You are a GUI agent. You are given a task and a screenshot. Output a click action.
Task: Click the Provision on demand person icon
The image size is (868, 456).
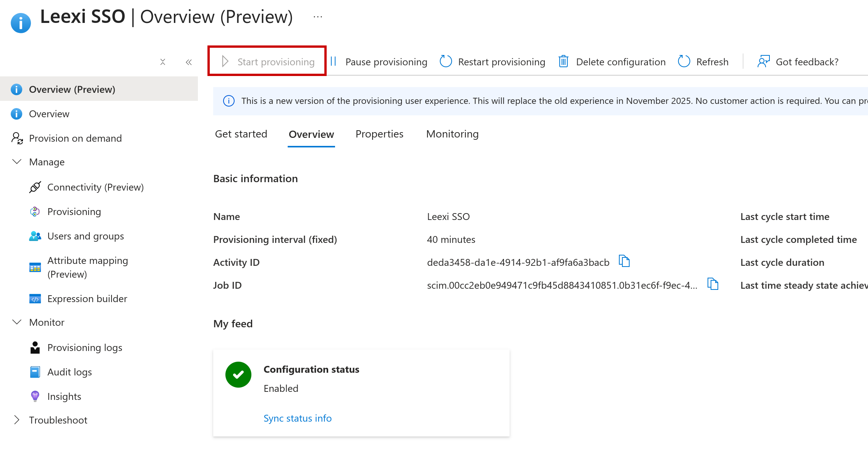tap(17, 138)
